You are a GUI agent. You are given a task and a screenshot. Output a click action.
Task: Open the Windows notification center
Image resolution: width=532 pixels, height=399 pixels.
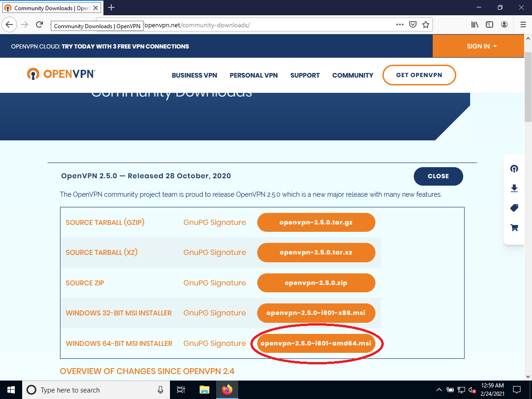click(x=517, y=390)
